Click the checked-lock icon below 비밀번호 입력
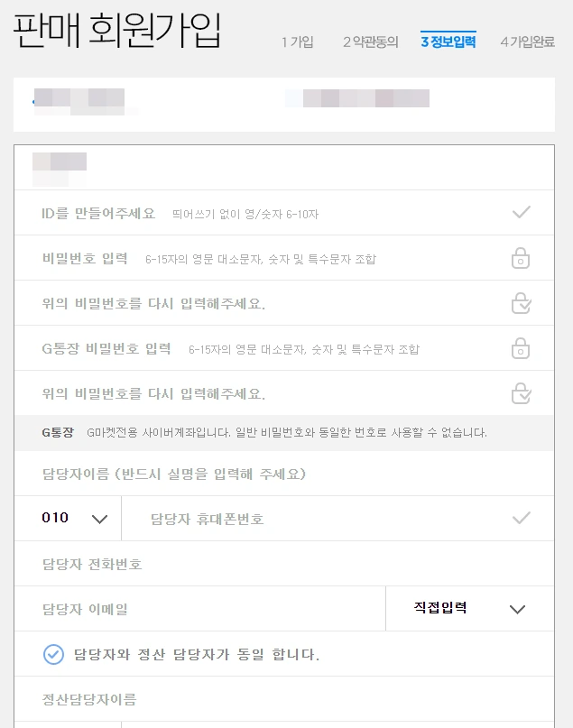 (521, 303)
